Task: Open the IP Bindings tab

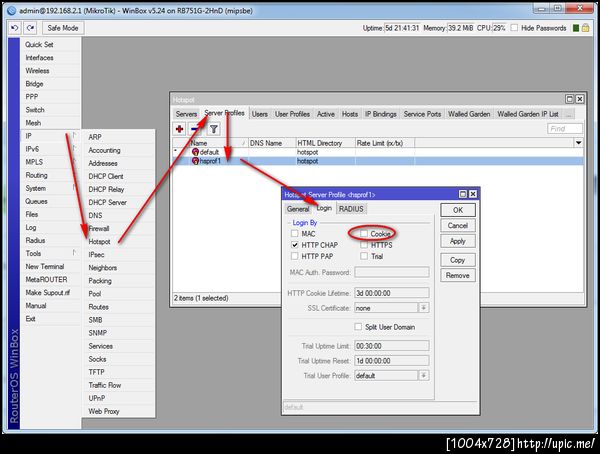Action: [x=380, y=114]
